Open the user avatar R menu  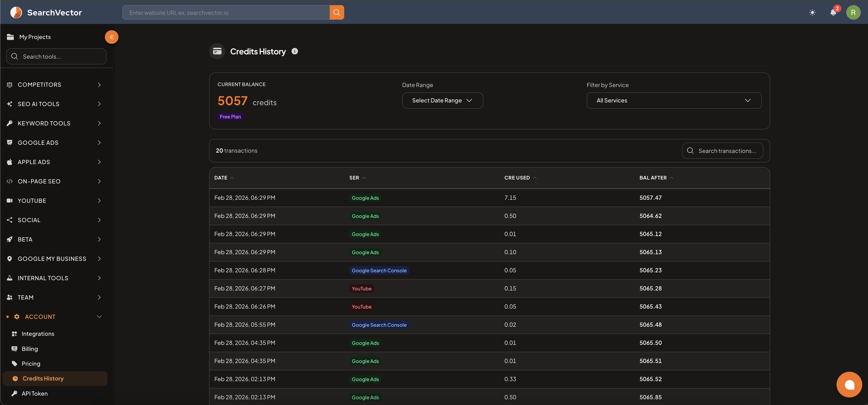[853, 12]
